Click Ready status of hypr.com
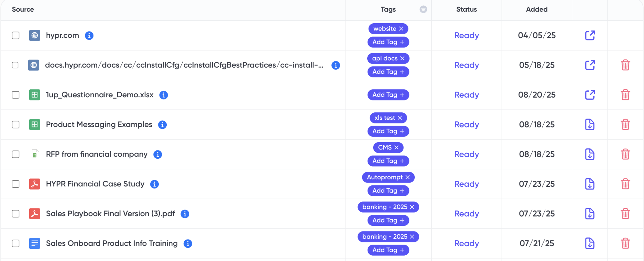Screen dimensions: 644x261 467,36
